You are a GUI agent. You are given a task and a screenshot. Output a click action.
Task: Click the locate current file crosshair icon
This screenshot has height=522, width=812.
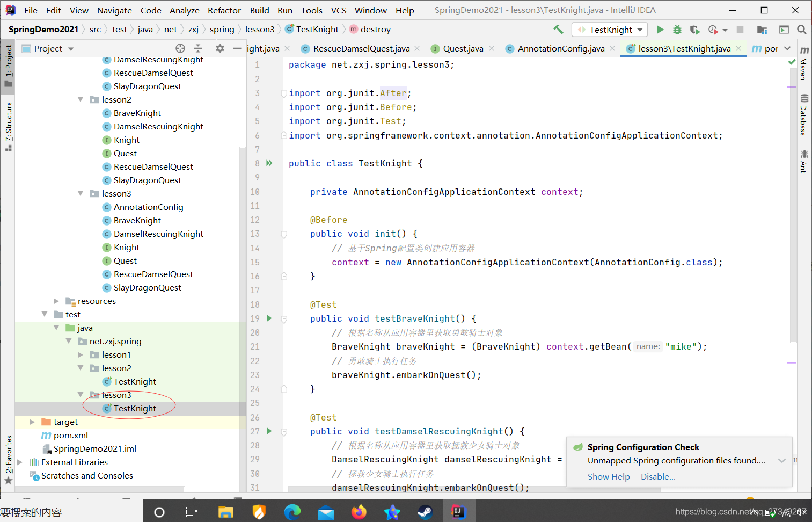[x=180, y=48]
